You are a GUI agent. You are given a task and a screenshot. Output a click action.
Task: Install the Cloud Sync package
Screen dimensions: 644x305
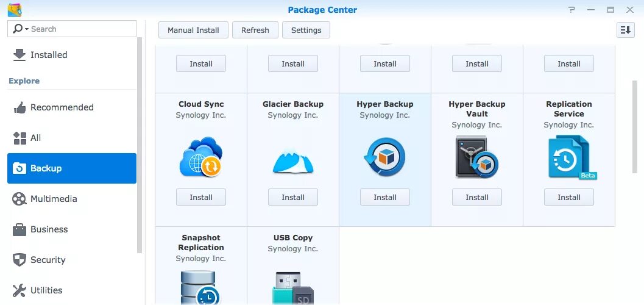click(x=201, y=197)
